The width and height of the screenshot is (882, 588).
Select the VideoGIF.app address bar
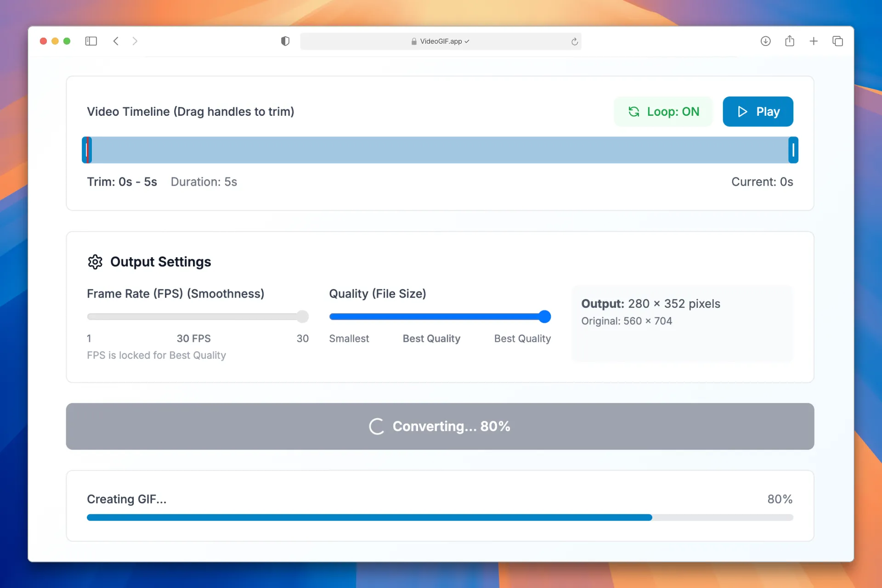tap(440, 41)
